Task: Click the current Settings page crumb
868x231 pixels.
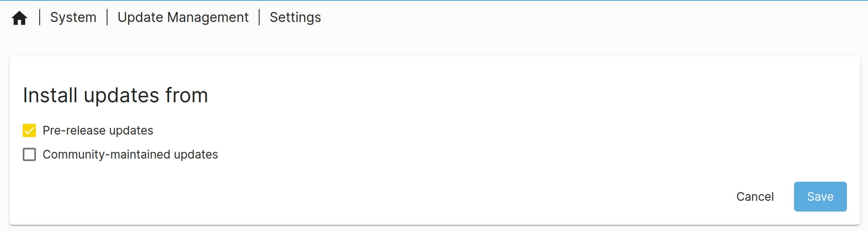Action: click(x=295, y=17)
